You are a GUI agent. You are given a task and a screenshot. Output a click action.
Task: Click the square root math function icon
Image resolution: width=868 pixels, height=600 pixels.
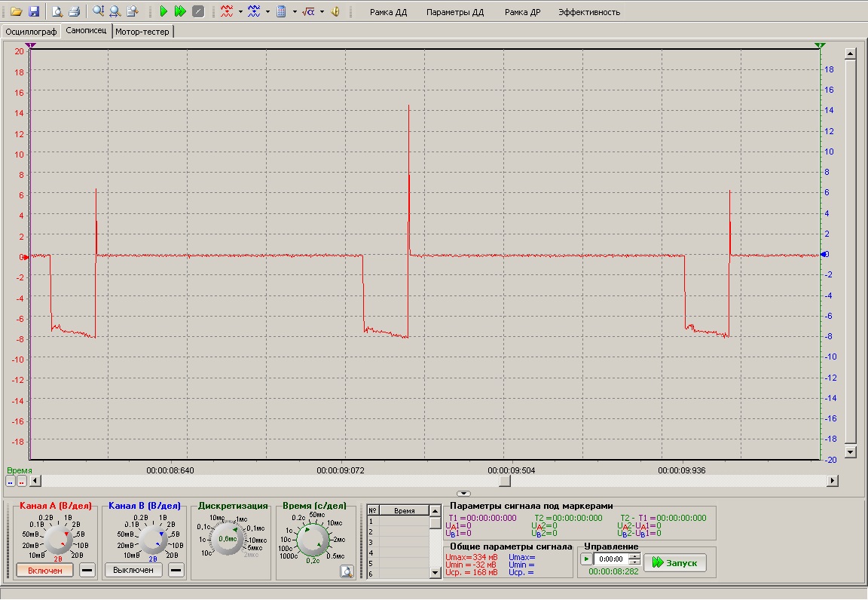pos(308,11)
